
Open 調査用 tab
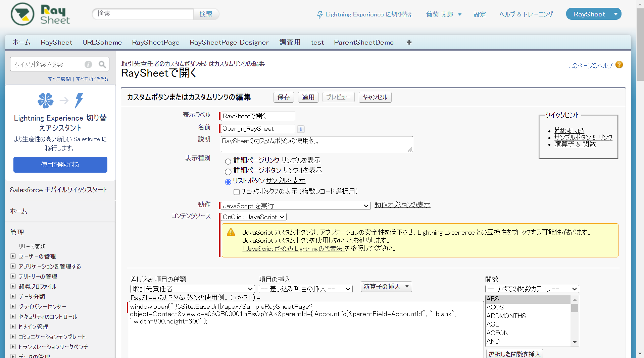pos(290,42)
